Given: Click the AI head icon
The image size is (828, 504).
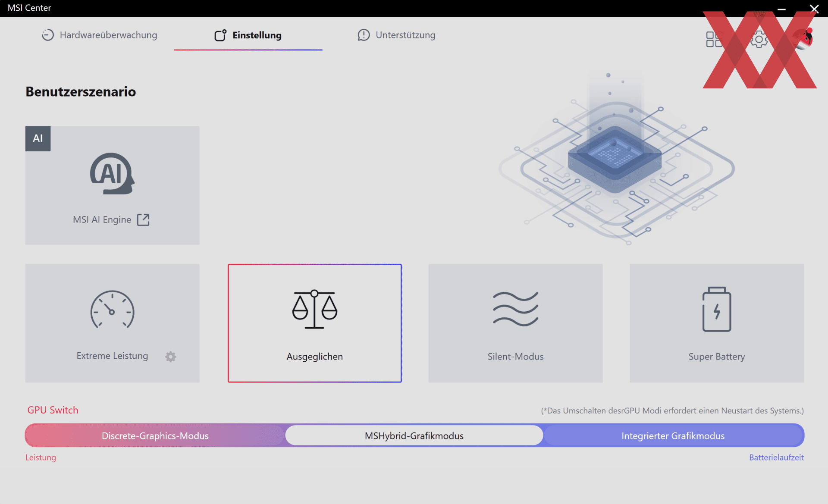Looking at the screenshot, I should pos(112,174).
